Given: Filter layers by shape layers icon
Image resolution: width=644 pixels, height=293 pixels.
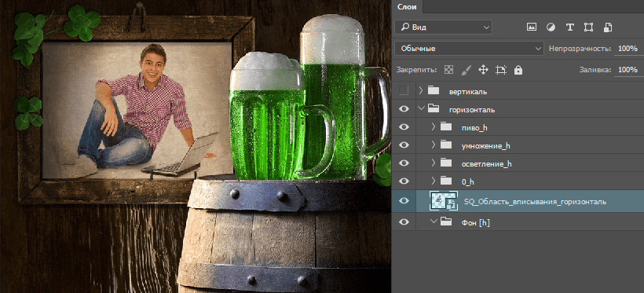Looking at the screenshot, I should click(588, 27).
